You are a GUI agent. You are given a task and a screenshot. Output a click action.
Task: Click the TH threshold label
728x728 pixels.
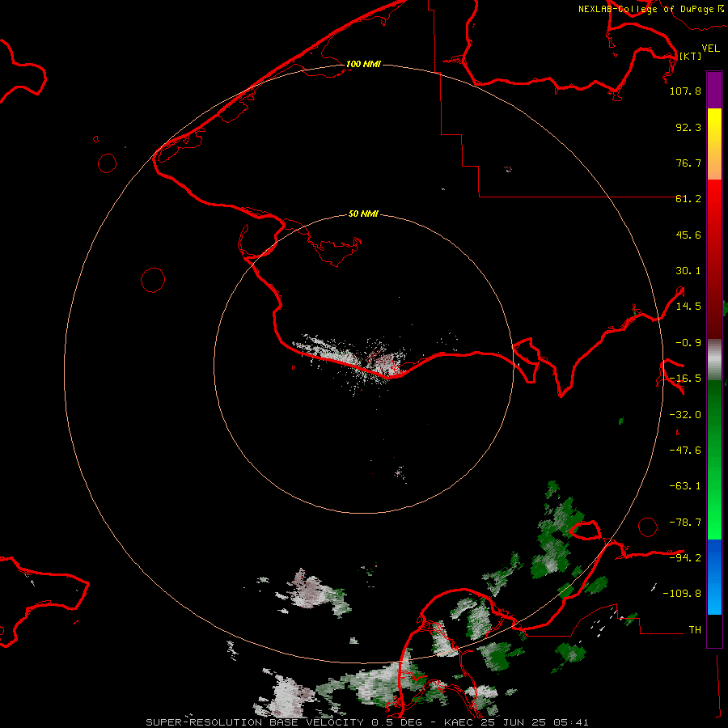(x=695, y=629)
